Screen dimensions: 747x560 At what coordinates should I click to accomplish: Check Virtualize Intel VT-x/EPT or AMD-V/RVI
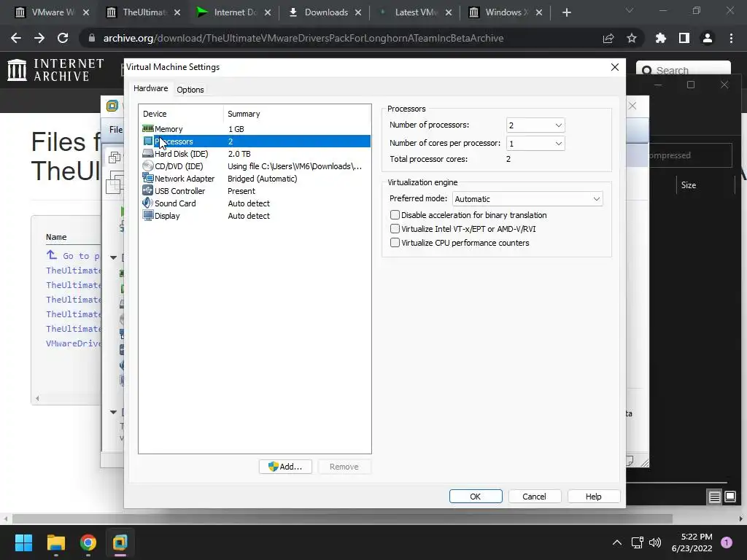click(x=395, y=228)
